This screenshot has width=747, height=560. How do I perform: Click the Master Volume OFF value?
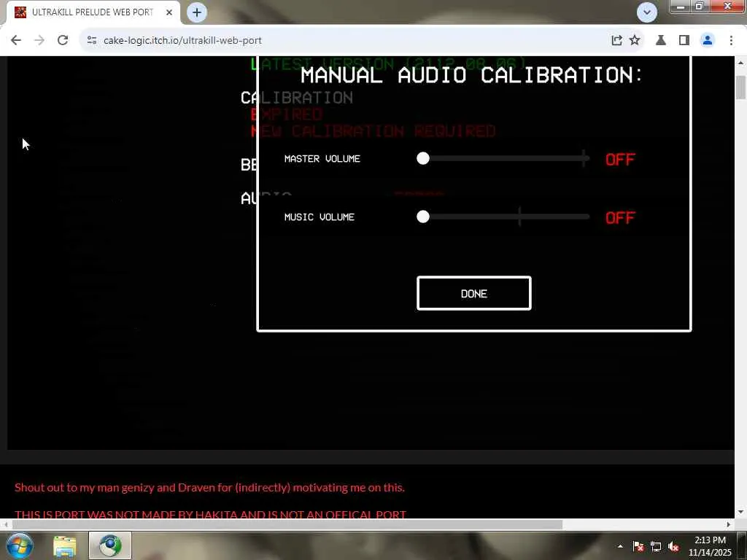pyautogui.click(x=620, y=159)
